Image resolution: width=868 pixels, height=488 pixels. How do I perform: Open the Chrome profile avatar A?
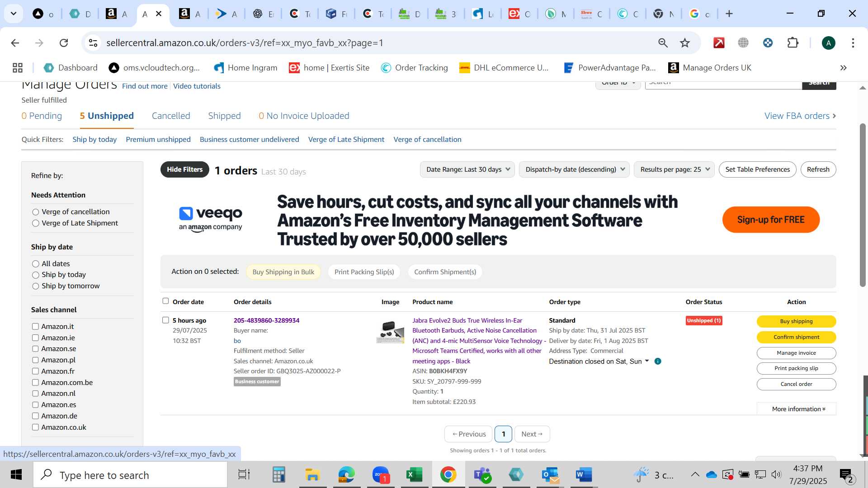click(x=828, y=43)
